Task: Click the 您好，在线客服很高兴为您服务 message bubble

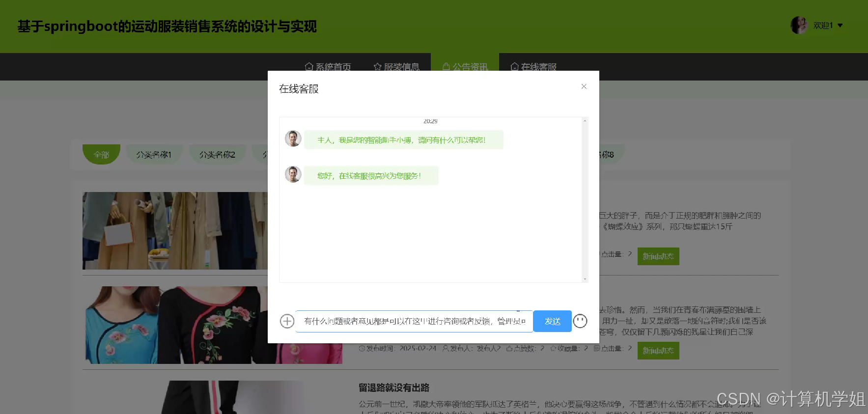Action: [x=371, y=176]
